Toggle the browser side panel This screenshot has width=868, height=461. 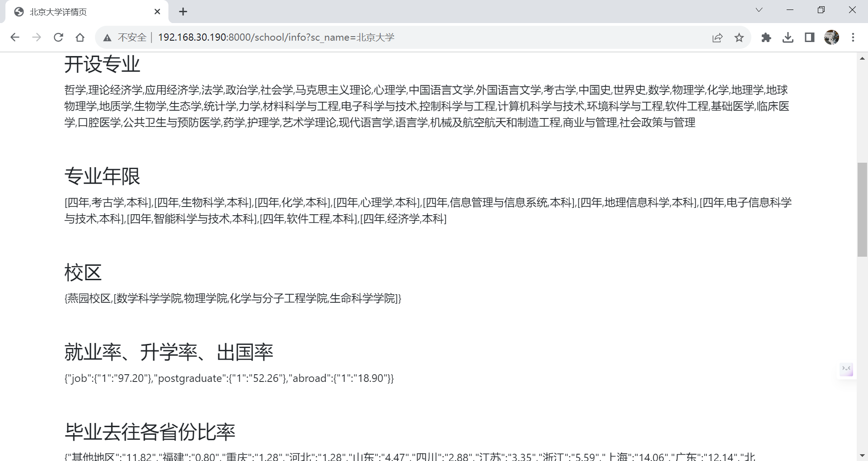(x=810, y=38)
